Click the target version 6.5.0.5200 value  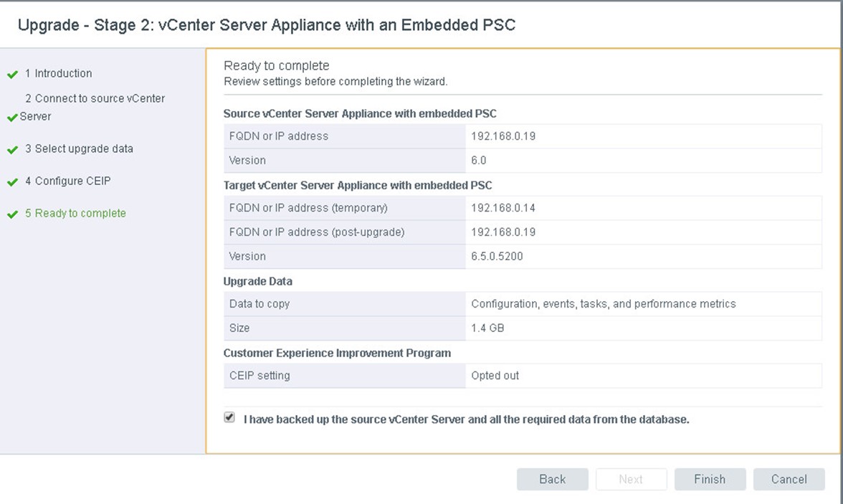click(x=497, y=256)
